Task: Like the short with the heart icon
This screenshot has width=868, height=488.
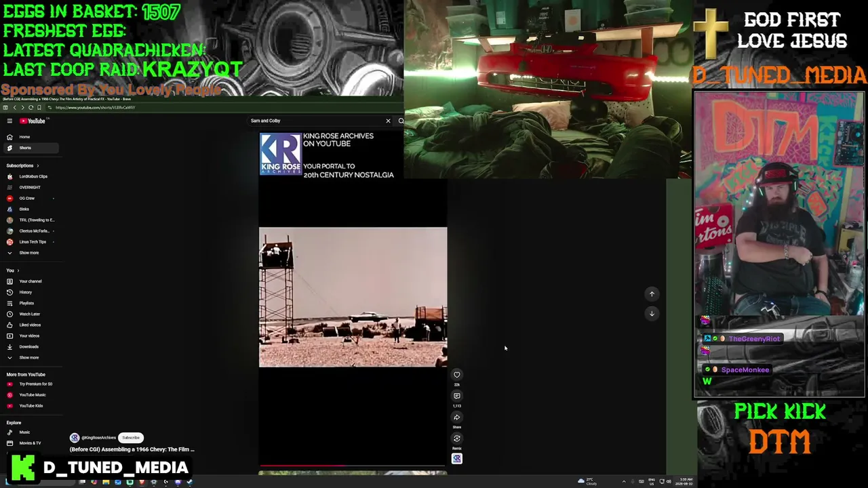Action: click(456, 375)
